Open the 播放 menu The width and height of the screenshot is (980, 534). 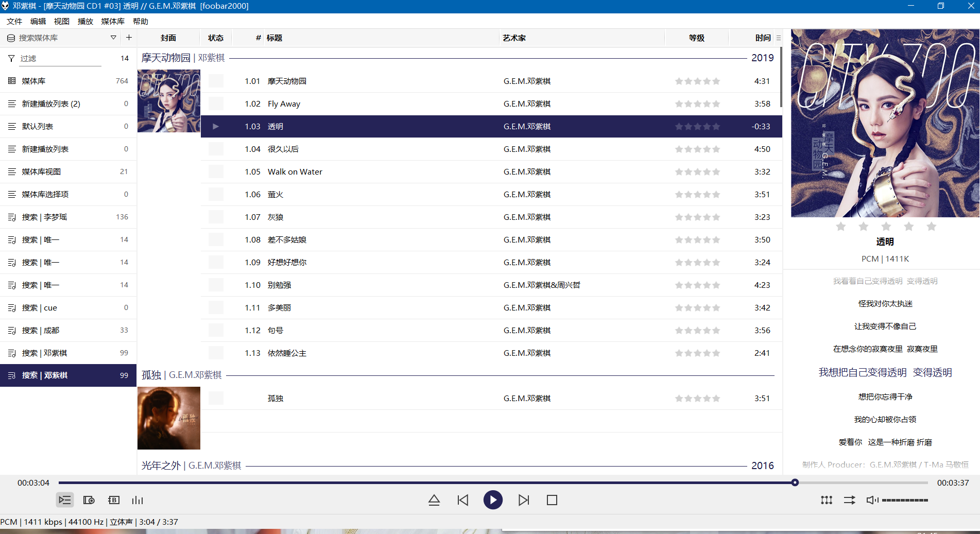[85, 21]
